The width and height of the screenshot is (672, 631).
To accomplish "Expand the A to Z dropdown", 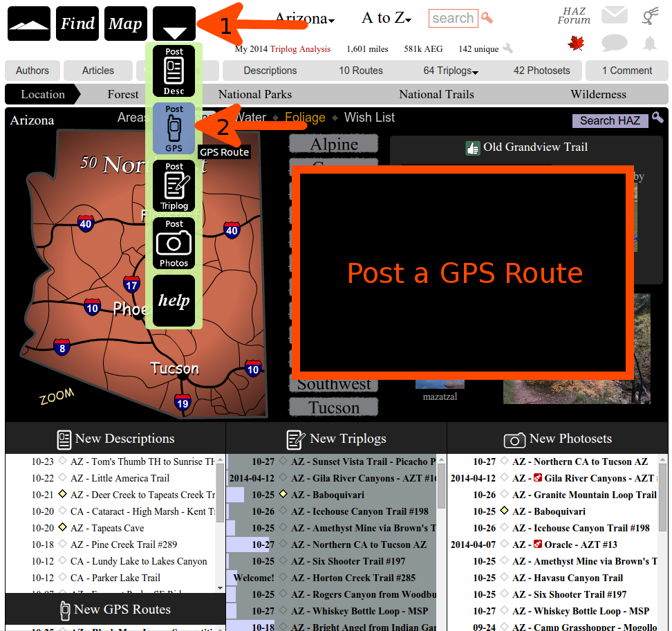I will [x=386, y=19].
